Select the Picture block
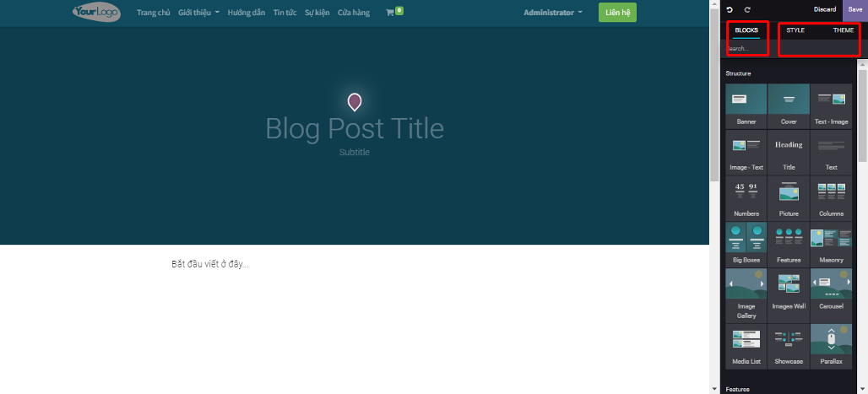This screenshot has width=868, height=394. coord(789,198)
